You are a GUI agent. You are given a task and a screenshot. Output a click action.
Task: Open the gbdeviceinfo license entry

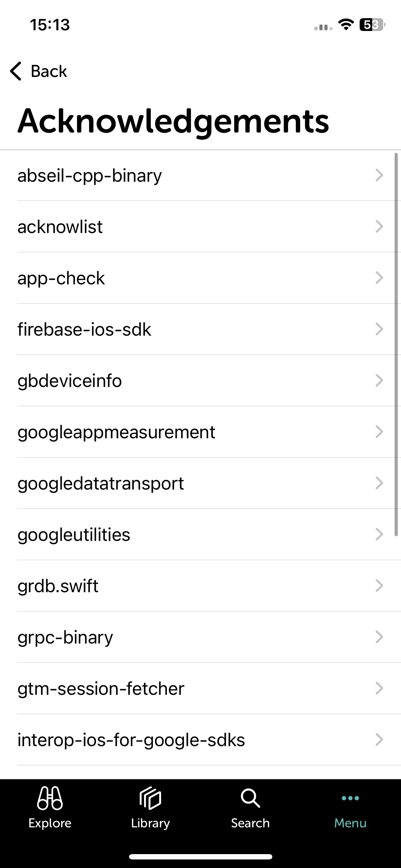(200, 381)
